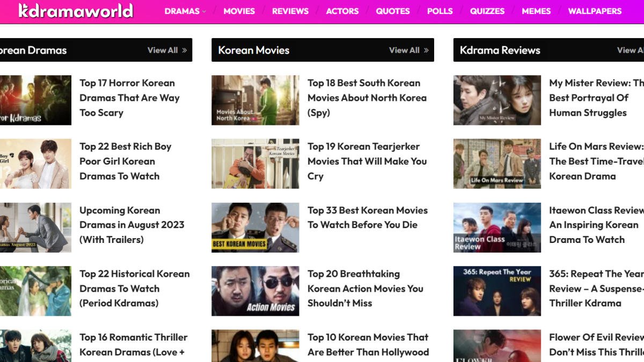Click the Action Movies article thumbnail
The width and height of the screenshot is (644, 362).
coord(255,290)
